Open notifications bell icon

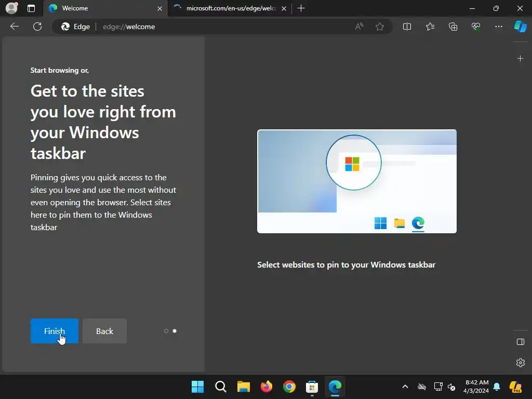click(x=497, y=387)
